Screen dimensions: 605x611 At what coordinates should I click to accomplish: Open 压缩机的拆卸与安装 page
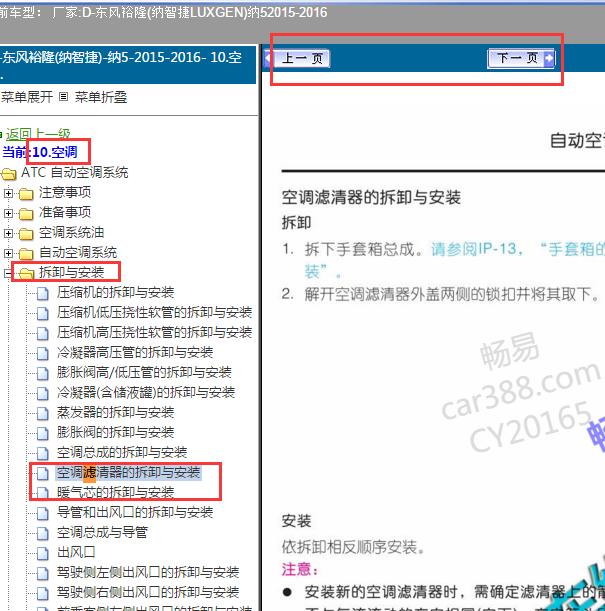point(115,292)
